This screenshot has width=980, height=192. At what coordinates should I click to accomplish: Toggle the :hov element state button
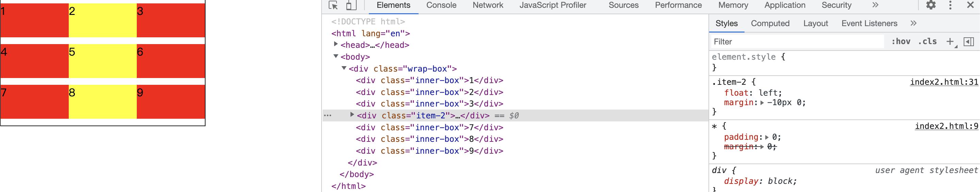click(x=900, y=42)
